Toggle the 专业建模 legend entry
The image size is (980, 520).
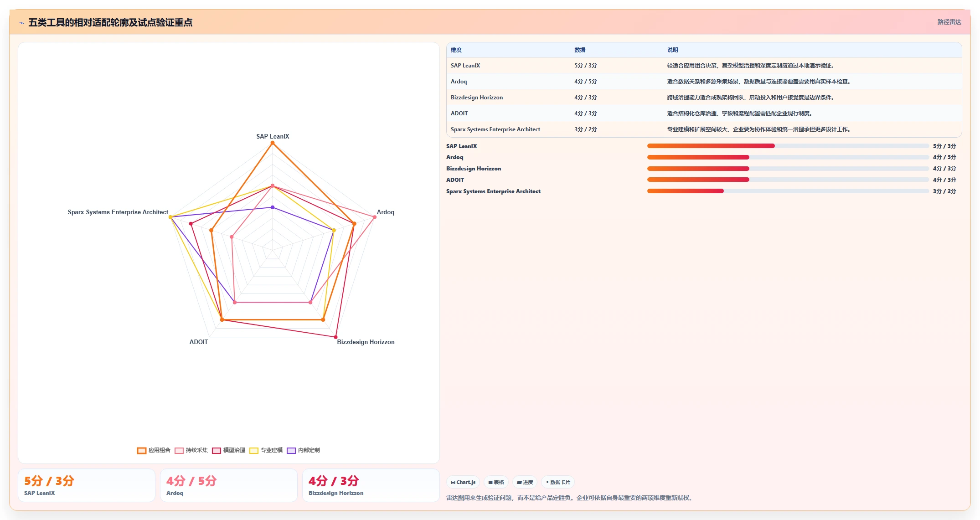coord(266,450)
